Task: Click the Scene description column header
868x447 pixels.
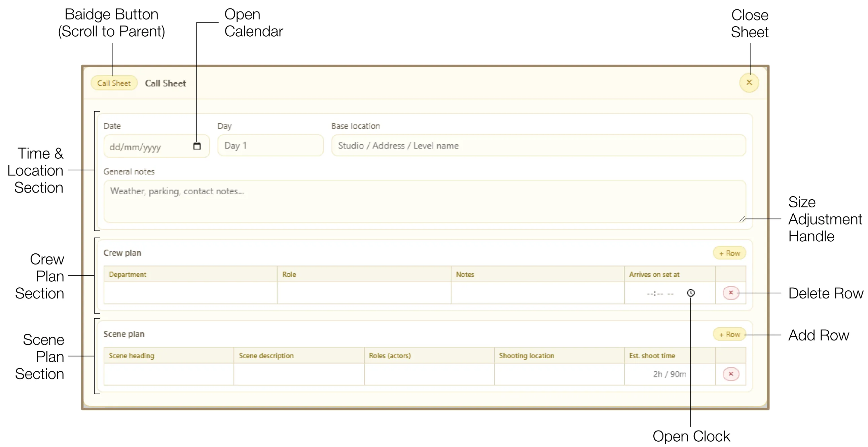Action: pos(299,355)
